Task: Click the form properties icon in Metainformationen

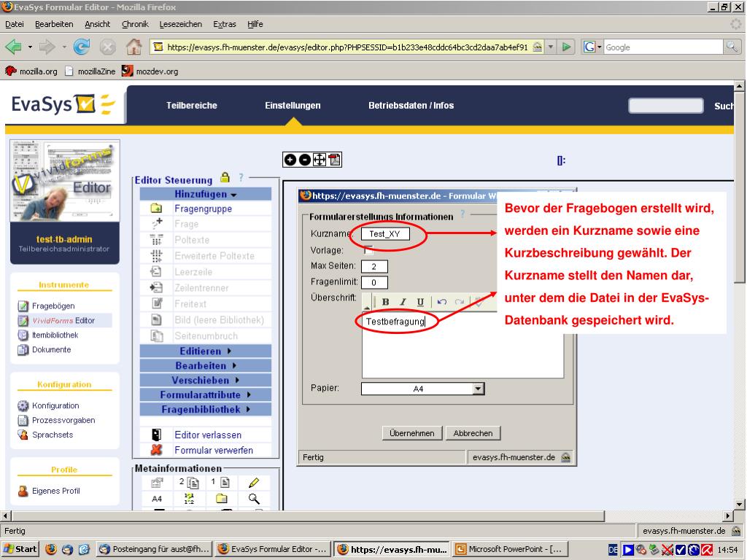Action: [x=157, y=483]
